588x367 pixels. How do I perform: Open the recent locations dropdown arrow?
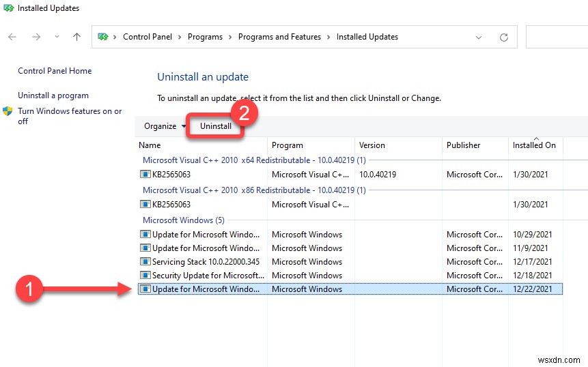tap(57, 37)
